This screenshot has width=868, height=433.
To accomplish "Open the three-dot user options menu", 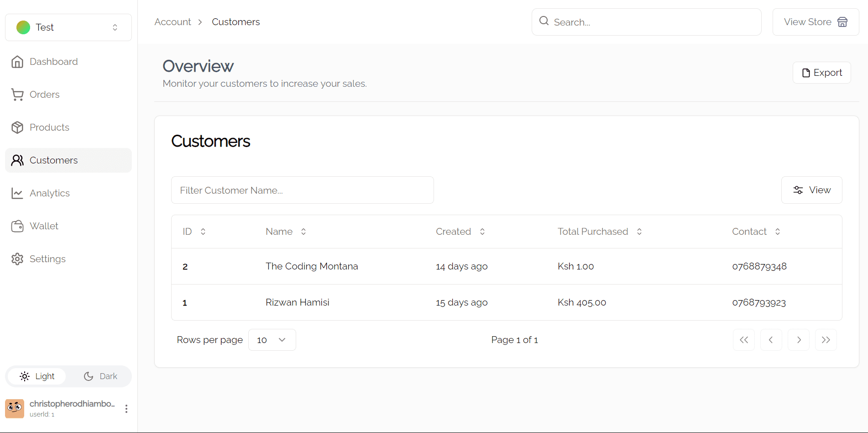I will [x=126, y=409].
